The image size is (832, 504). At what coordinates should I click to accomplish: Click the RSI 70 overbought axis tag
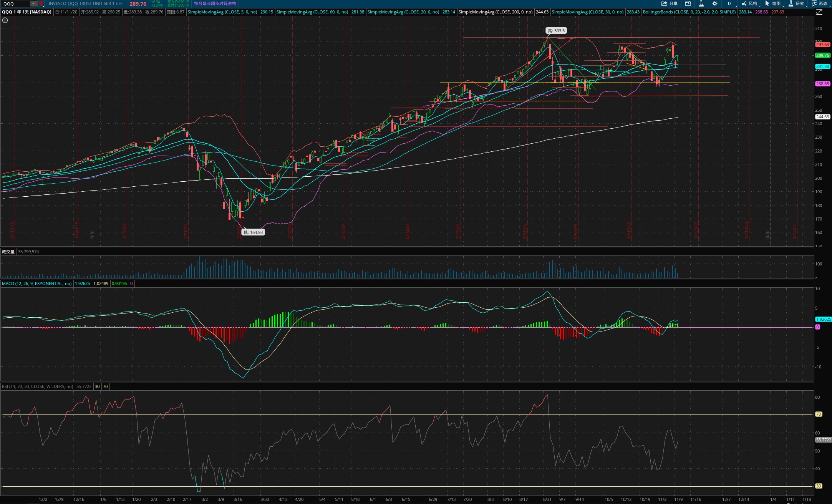pyautogui.click(x=819, y=414)
